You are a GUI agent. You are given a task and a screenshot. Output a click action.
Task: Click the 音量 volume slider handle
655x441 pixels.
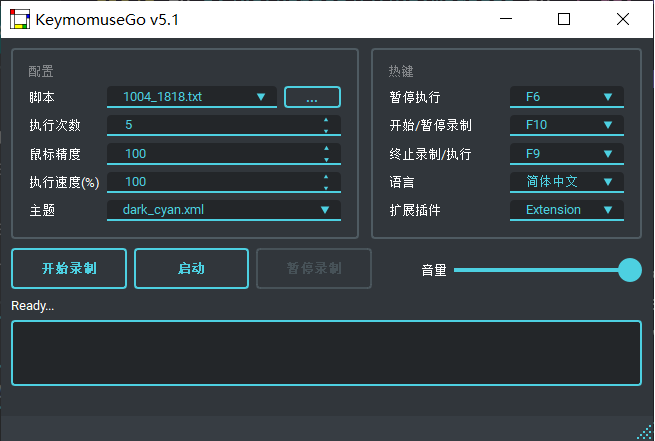pyautogui.click(x=630, y=270)
